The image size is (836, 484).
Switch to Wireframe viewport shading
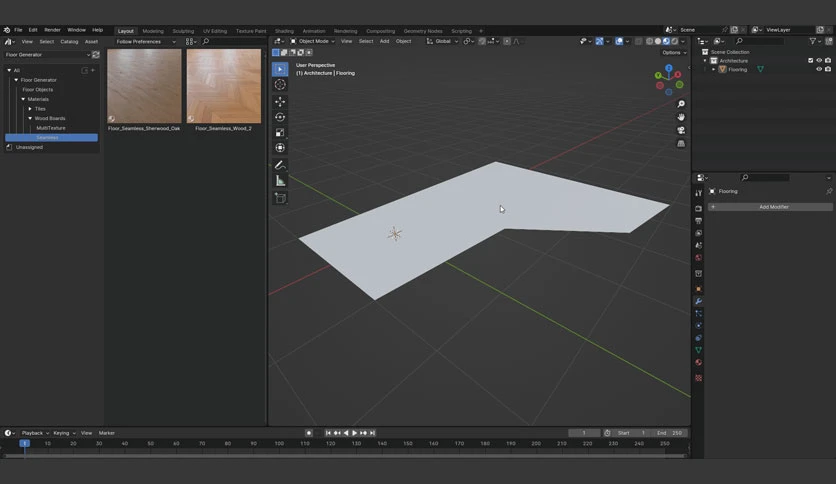point(649,41)
